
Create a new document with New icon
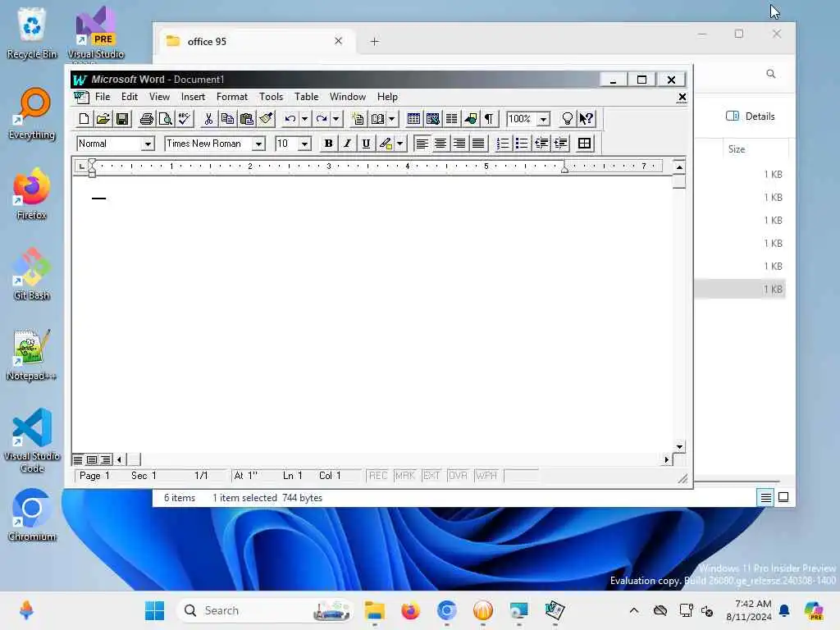[x=84, y=119]
